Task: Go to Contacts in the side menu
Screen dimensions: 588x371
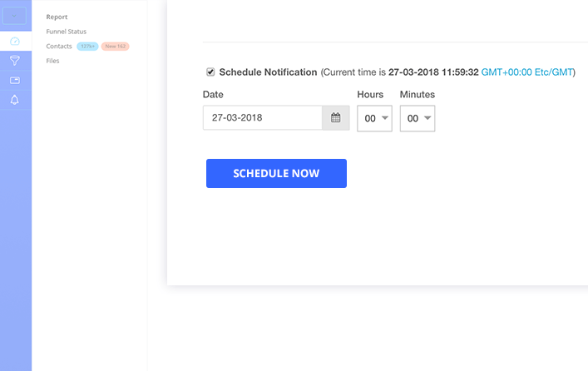Action: click(x=59, y=47)
